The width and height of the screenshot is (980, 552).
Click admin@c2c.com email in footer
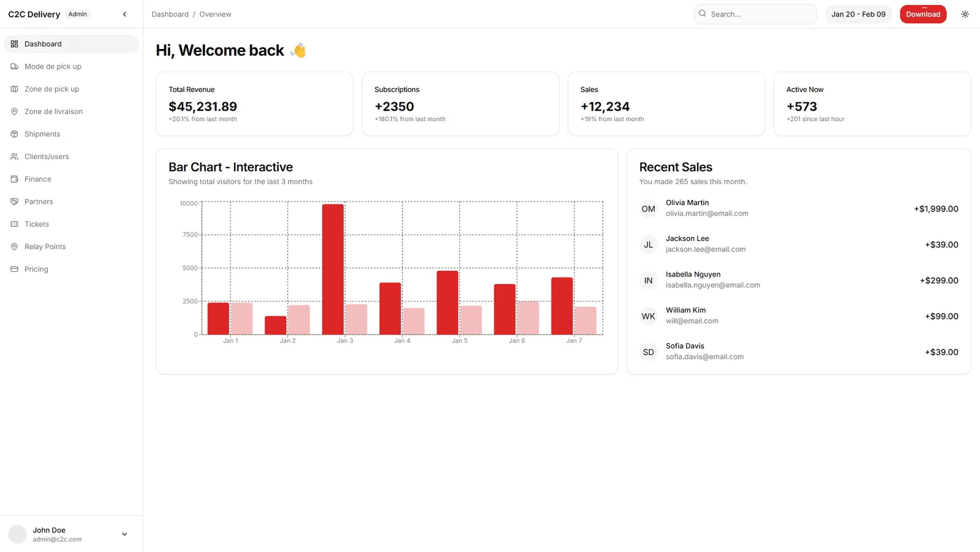pos(57,540)
